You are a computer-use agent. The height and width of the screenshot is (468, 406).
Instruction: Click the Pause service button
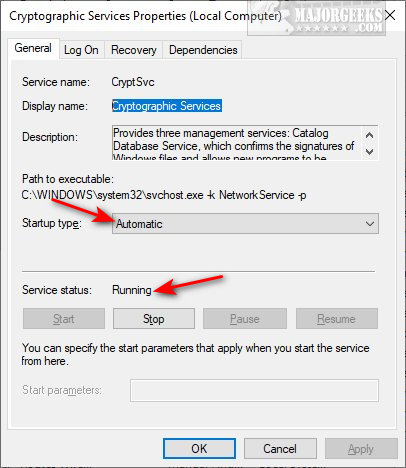pos(245,319)
